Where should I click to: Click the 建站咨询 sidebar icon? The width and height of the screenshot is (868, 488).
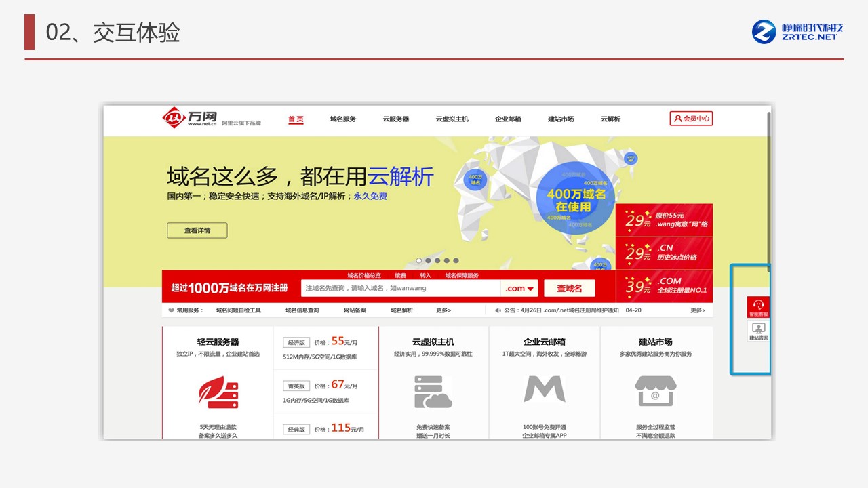(758, 331)
